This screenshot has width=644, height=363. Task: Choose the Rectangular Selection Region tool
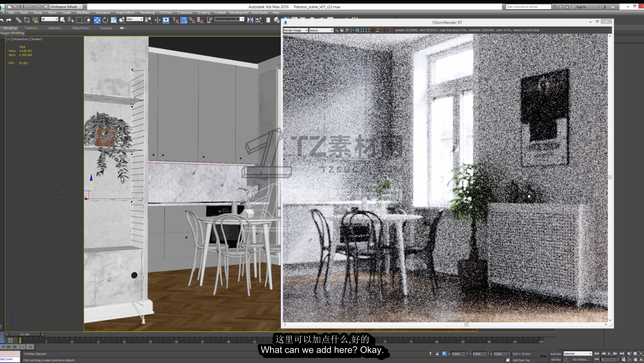click(x=79, y=20)
